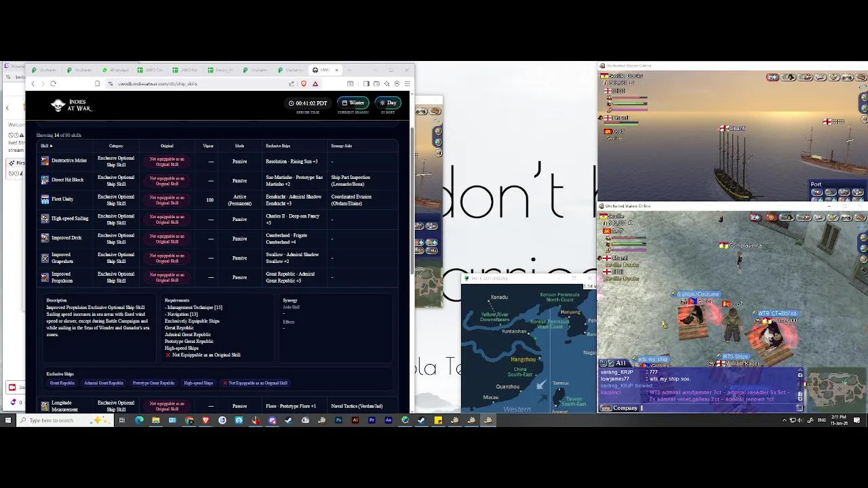Viewport: 868px width, 488px height.
Task: Click the High-speed Ships tag
Action: [x=198, y=383]
